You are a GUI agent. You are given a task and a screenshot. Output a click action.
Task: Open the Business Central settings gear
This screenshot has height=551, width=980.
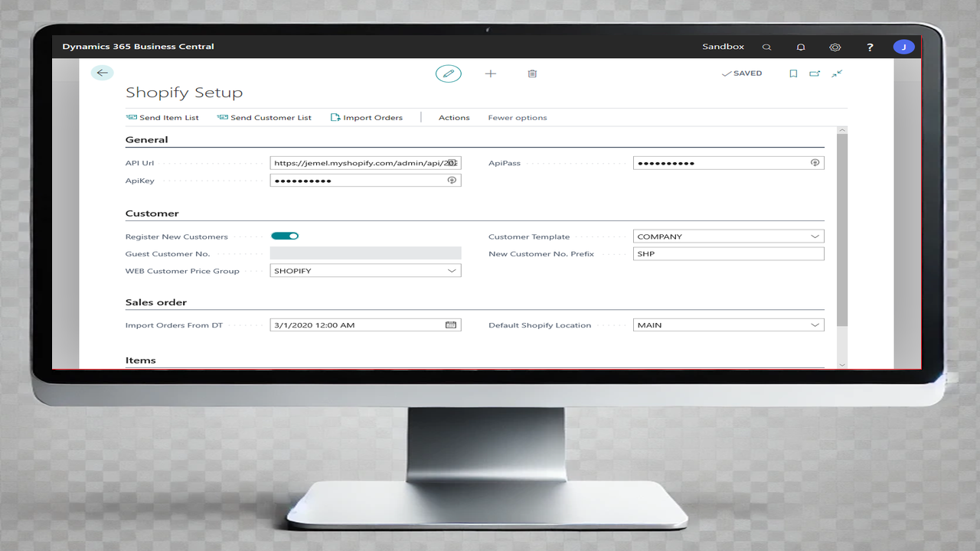[x=835, y=47]
